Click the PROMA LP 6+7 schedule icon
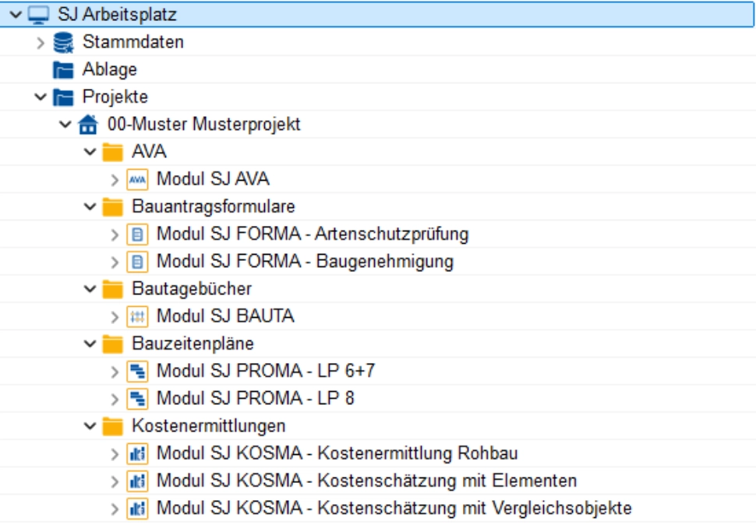 point(137,372)
